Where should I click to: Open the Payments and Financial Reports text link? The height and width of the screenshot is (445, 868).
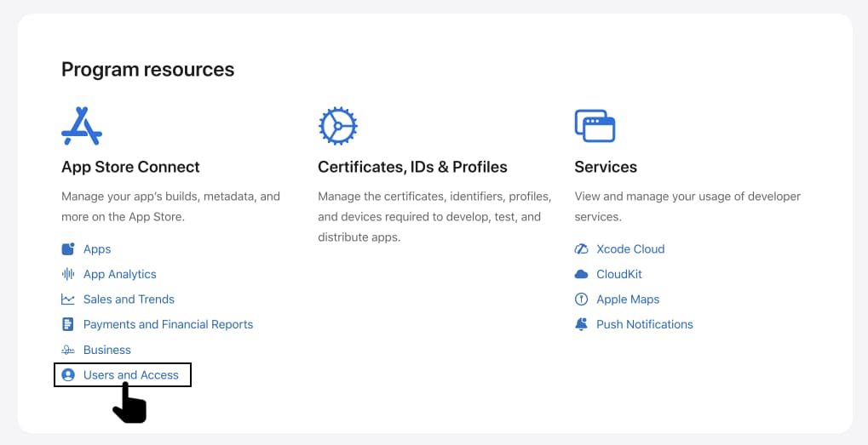point(168,324)
